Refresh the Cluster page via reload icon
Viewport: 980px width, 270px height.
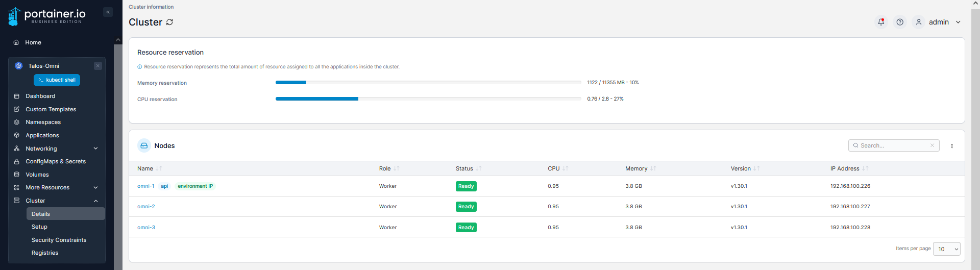click(169, 22)
